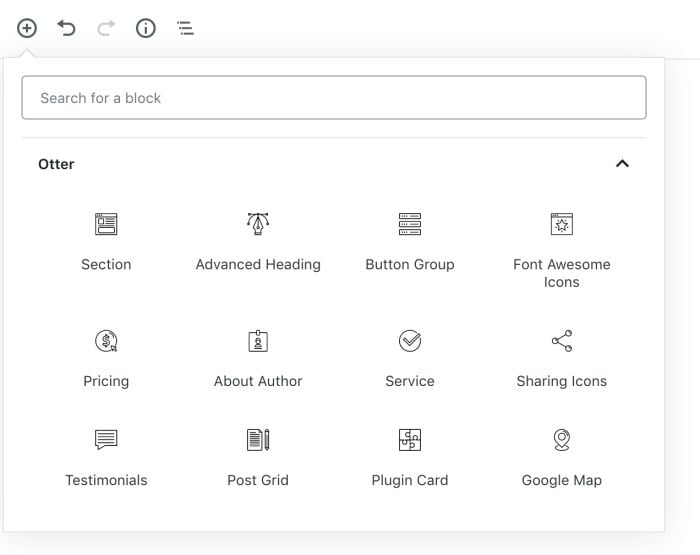The height and width of the screenshot is (555, 700).
Task: Insert the Section block icon
Action: click(x=106, y=224)
